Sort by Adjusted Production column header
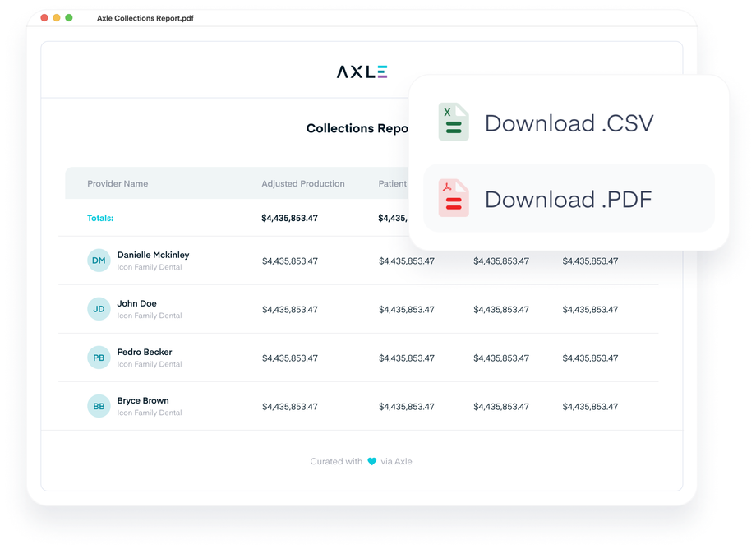 click(x=303, y=184)
